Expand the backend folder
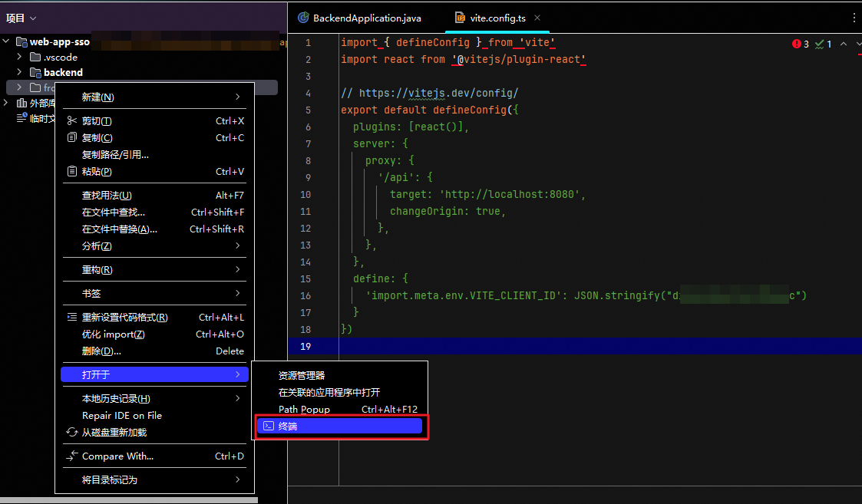Viewport: 862px width, 504px height. point(19,72)
